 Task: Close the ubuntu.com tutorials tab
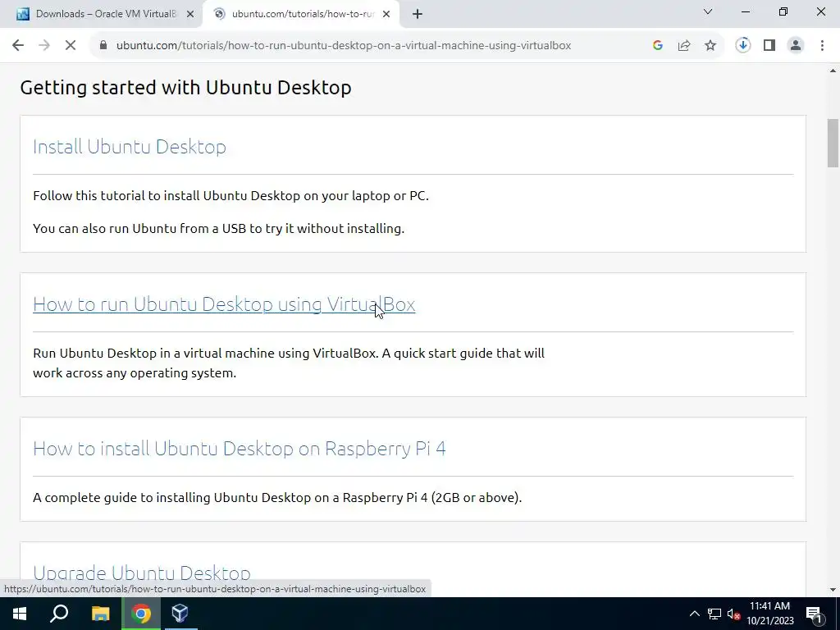pyautogui.click(x=386, y=15)
